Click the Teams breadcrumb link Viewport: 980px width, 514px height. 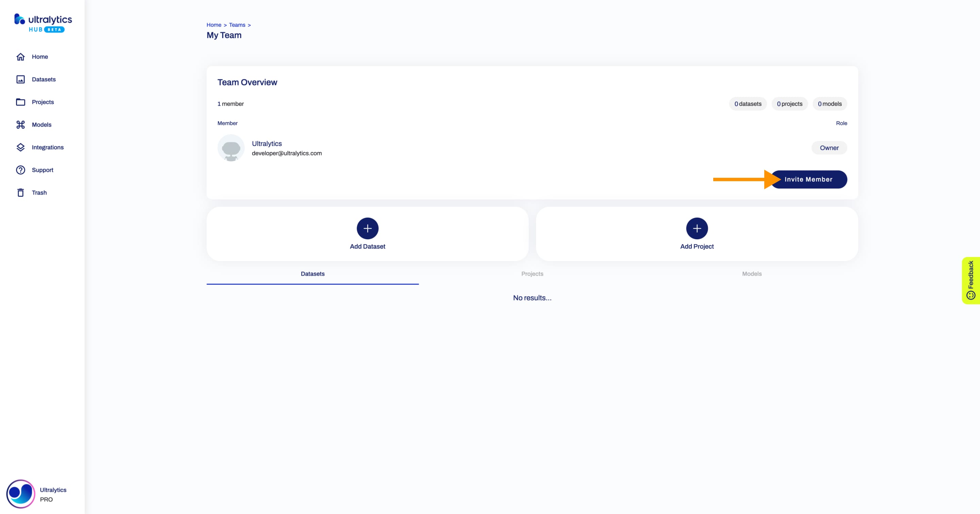point(236,24)
